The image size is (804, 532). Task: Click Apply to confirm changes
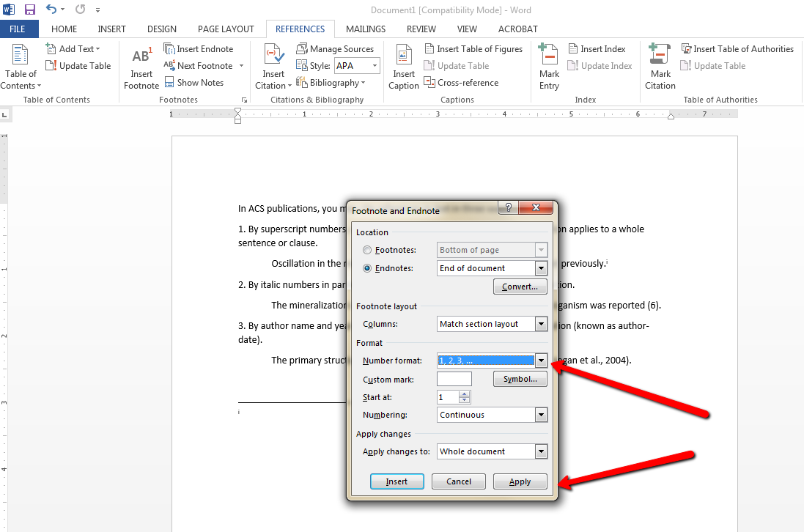[x=520, y=481]
